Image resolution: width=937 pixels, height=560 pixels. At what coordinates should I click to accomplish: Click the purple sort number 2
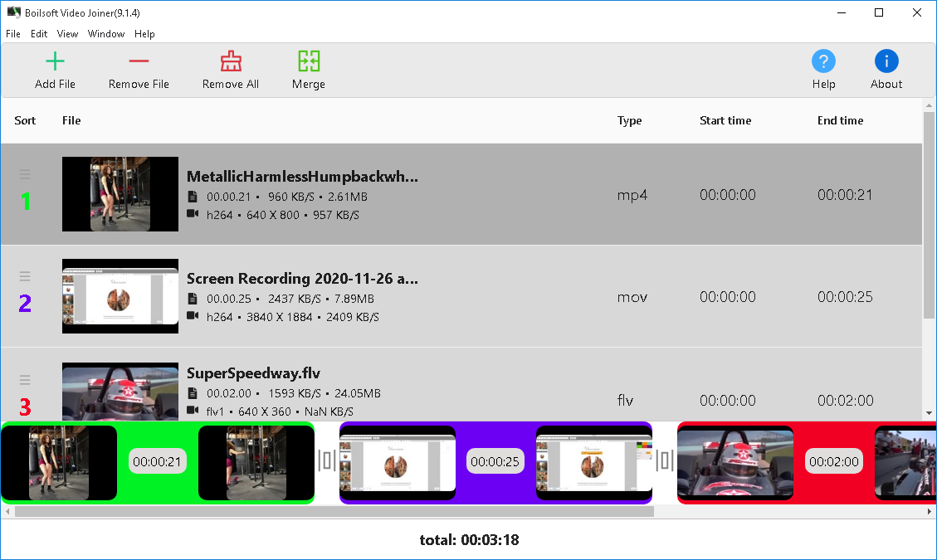(x=25, y=304)
